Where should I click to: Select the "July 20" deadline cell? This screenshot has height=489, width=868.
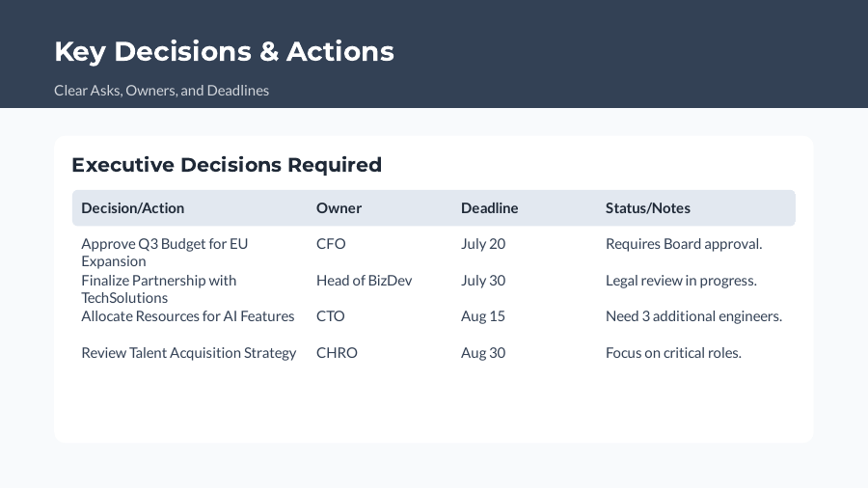pyautogui.click(x=482, y=244)
